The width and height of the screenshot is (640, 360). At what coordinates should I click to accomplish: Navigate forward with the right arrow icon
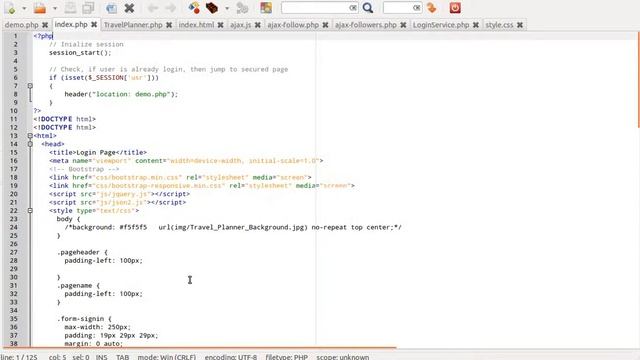point(171,8)
